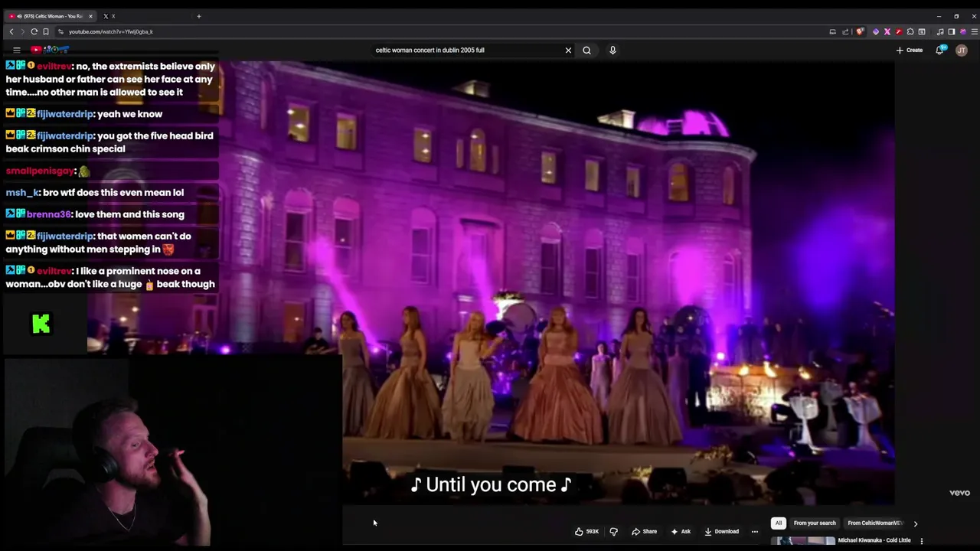Viewport: 980px width, 551px height.
Task: Like the video showing 593K
Action: click(x=587, y=531)
